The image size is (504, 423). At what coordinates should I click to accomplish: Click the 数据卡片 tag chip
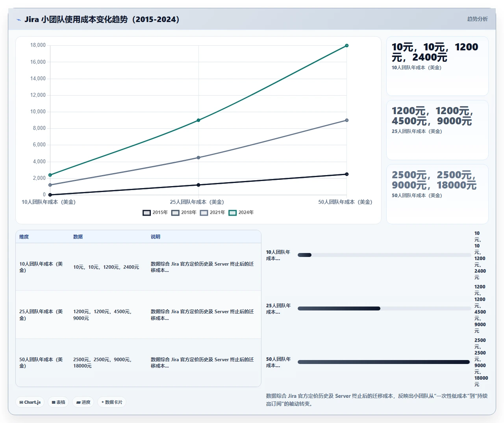click(x=112, y=402)
